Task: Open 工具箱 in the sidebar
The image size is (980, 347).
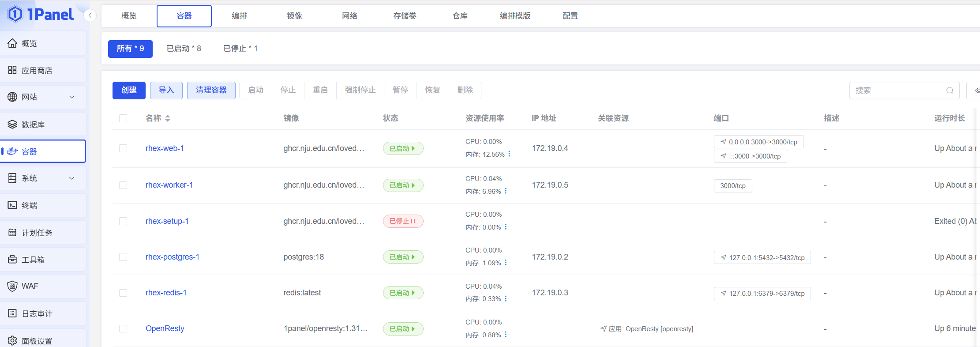Action: [x=43, y=260]
